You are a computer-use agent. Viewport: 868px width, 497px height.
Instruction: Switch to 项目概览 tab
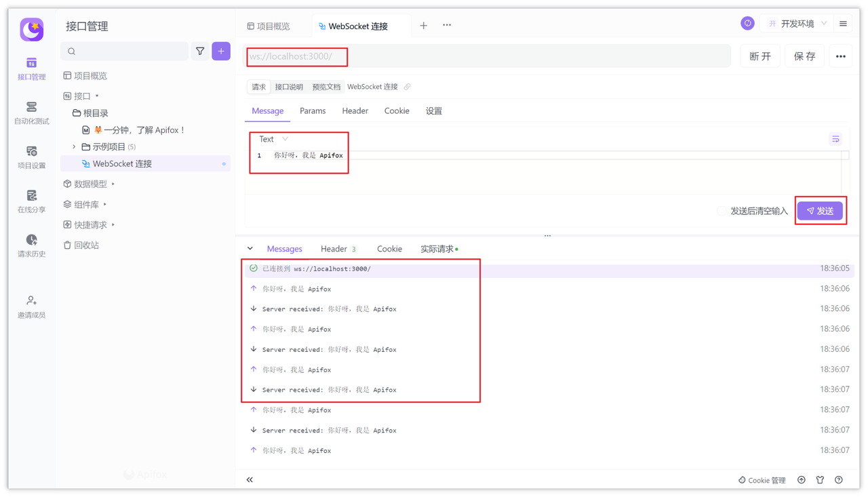(x=269, y=26)
